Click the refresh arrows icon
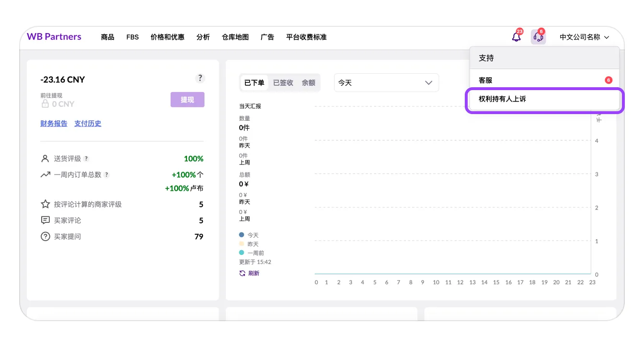 coord(242,273)
